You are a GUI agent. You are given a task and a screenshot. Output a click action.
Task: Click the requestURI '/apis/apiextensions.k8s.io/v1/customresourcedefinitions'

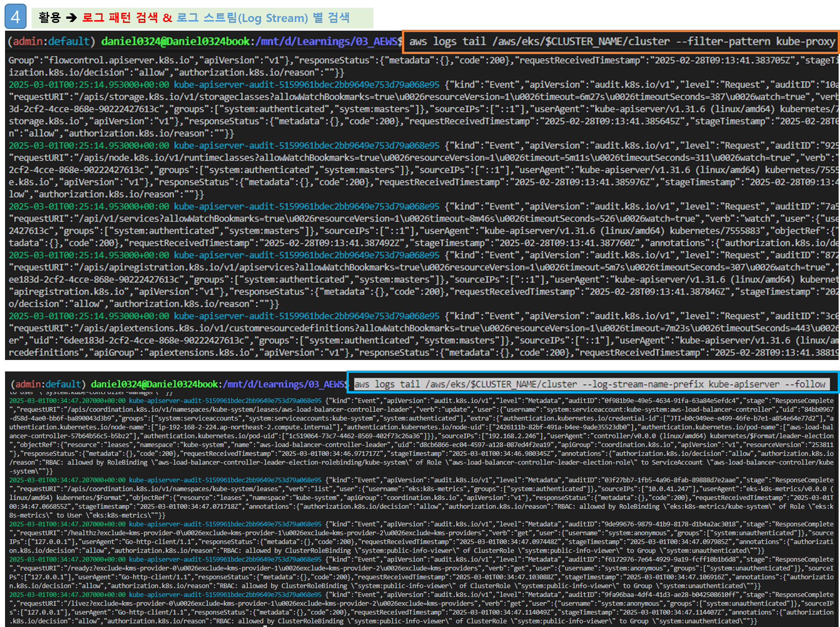pos(217,328)
